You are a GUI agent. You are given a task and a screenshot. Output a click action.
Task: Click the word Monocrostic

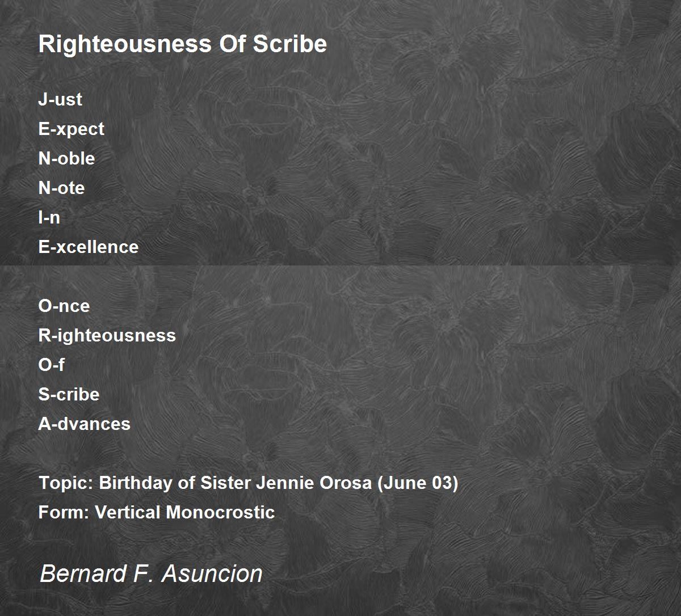[x=220, y=512]
